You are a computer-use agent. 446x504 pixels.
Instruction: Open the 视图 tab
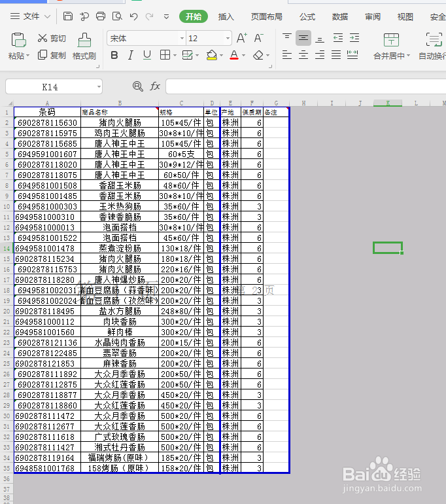point(405,17)
